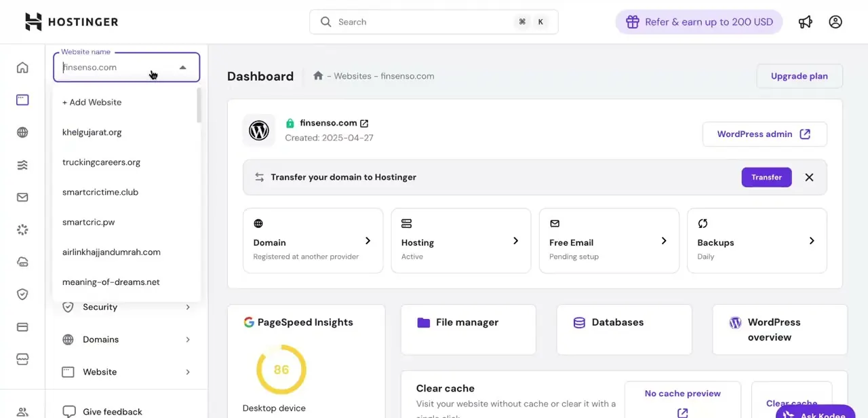
Task: Open the File manager card
Action: pos(468,329)
